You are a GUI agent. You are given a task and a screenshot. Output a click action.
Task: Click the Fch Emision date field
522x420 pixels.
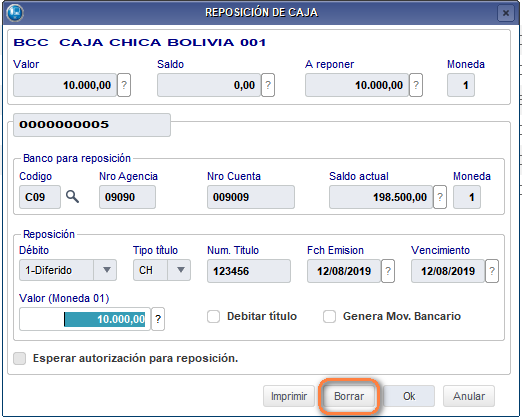point(344,271)
